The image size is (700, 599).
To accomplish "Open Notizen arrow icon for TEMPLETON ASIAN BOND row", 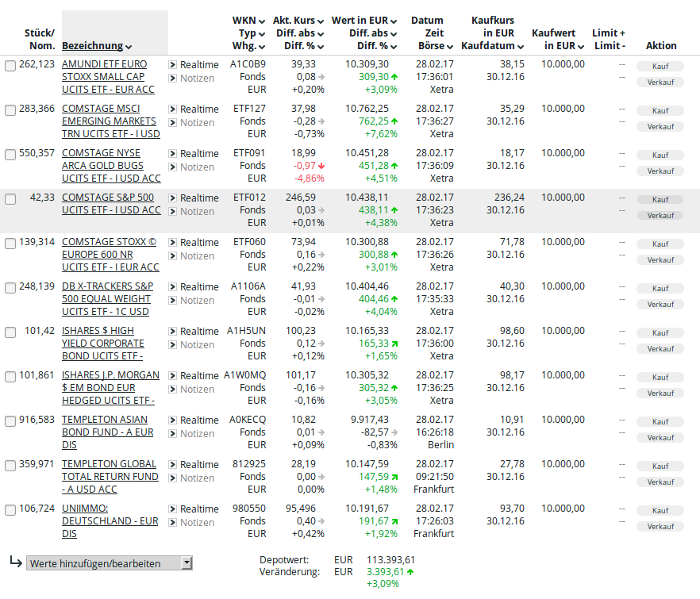I will click(x=172, y=434).
